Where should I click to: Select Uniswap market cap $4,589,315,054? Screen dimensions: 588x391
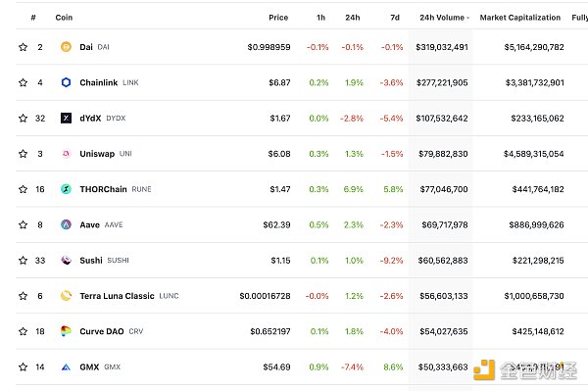534,154
